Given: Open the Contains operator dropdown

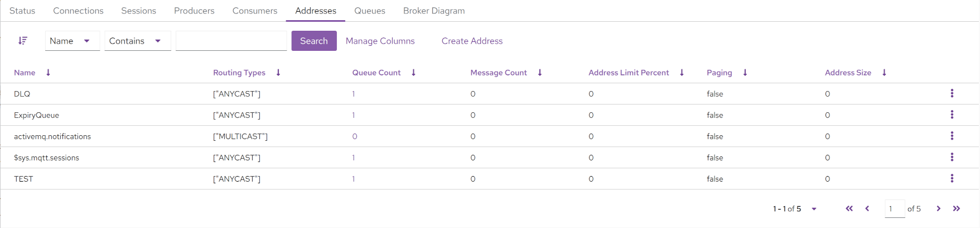Looking at the screenshot, I should click(x=138, y=41).
